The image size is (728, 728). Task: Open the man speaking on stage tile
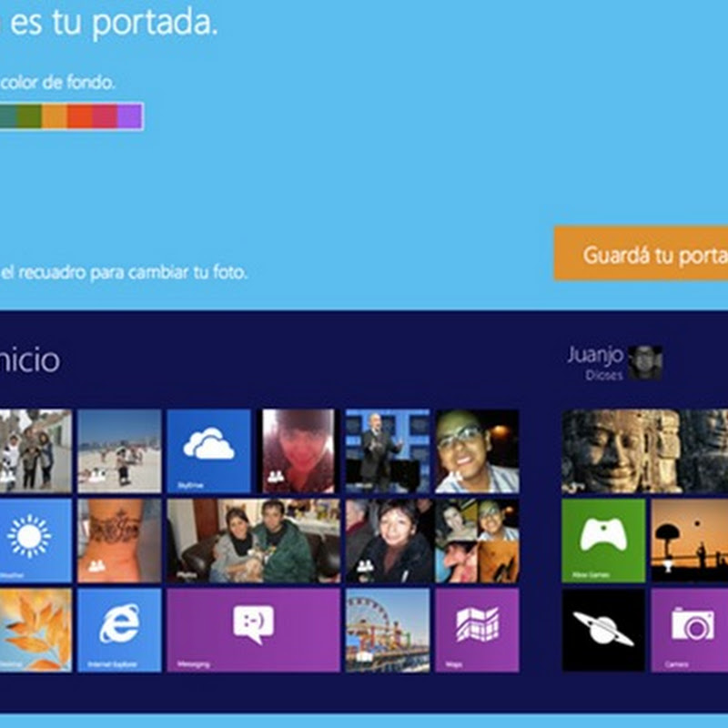(388, 450)
